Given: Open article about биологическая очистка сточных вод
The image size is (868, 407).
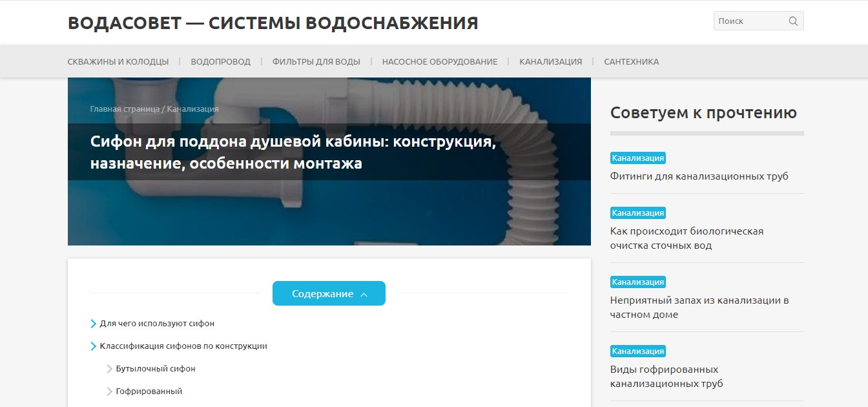Looking at the screenshot, I should pos(687,238).
